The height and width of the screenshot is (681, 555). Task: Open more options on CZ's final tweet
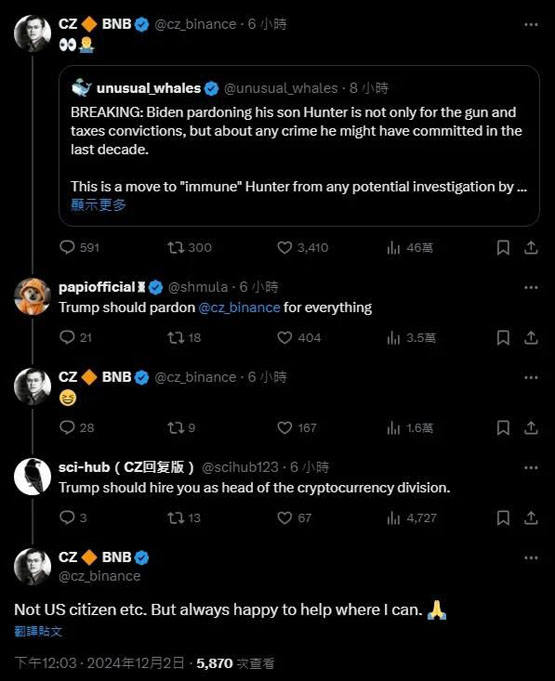point(531,558)
